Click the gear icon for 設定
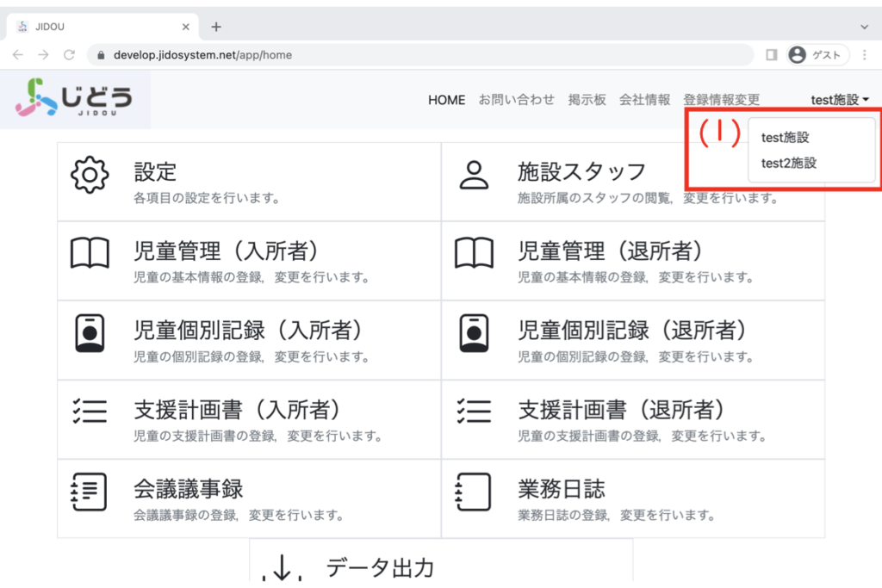The width and height of the screenshot is (882, 588). click(x=89, y=176)
